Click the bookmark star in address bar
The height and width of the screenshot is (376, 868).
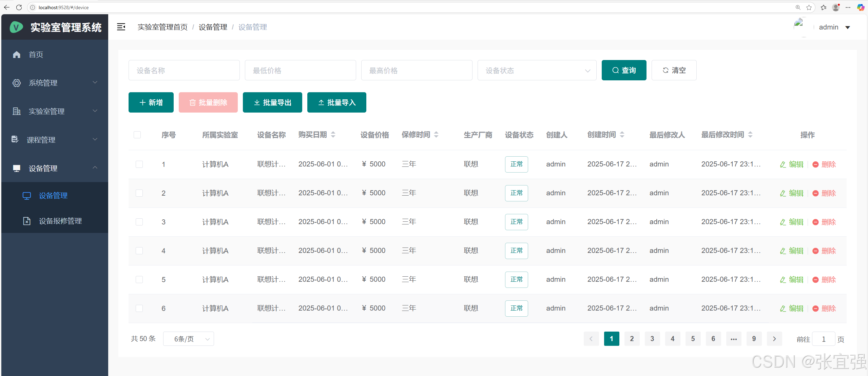(809, 7)
